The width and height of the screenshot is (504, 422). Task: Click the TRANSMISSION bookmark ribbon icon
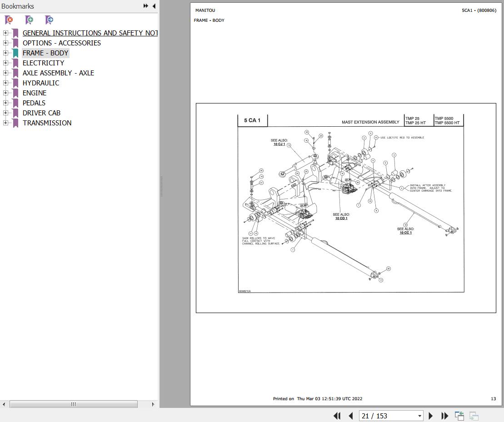[x=15, y=123]
